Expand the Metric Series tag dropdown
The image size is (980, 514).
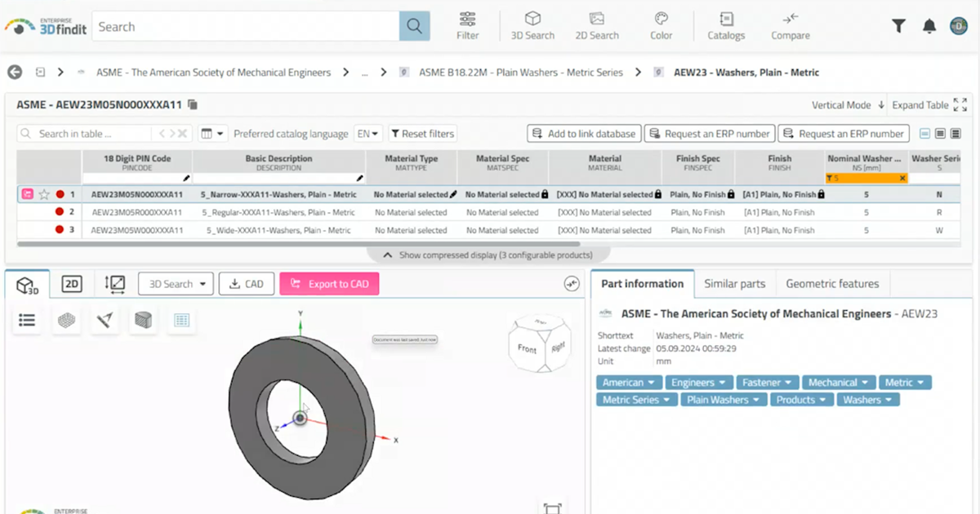coord(637,400)
